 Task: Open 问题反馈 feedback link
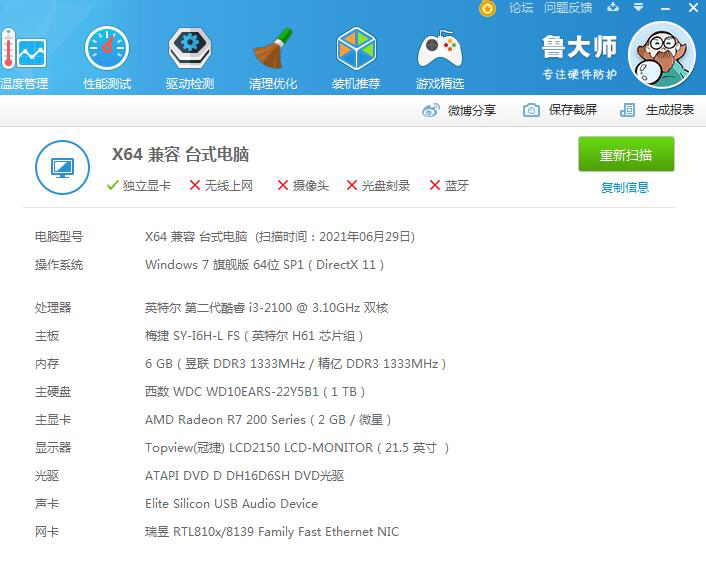[x=568, y=8]
